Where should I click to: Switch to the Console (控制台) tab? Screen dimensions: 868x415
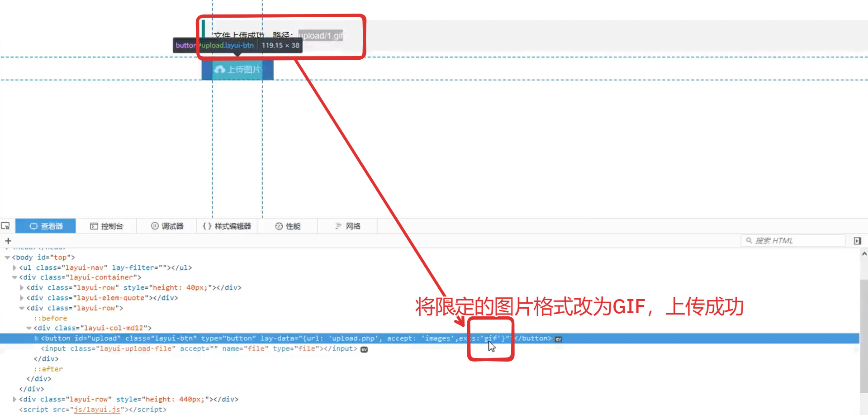point(106,226)
